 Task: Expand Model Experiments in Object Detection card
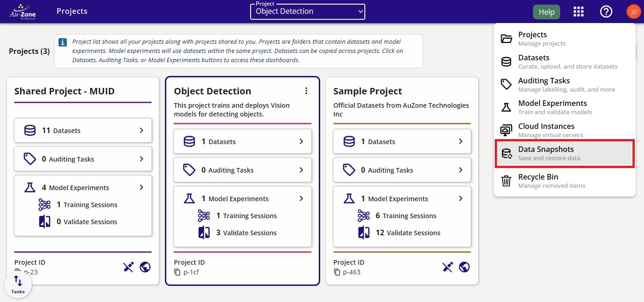tap(242, 199)
